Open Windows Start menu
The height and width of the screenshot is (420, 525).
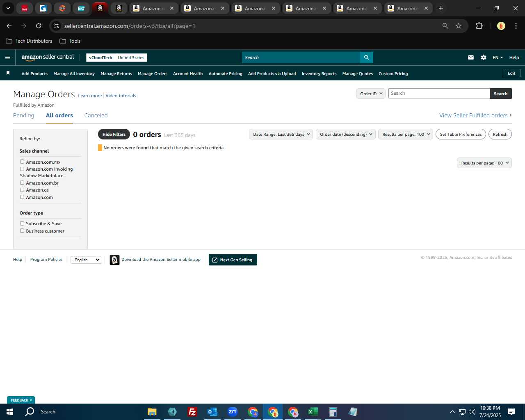click(10, 412)
